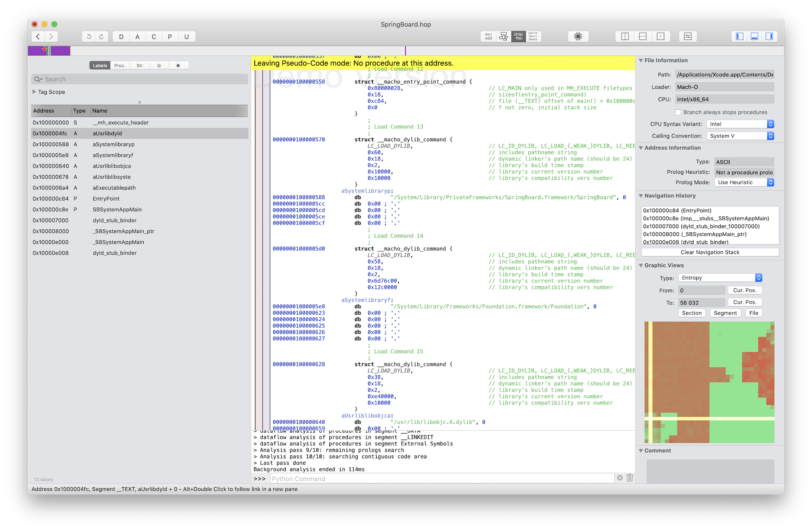This screenshot has width=812, height=531.
Task: Toggle the left sidebar panel
Action: point(740,37)
